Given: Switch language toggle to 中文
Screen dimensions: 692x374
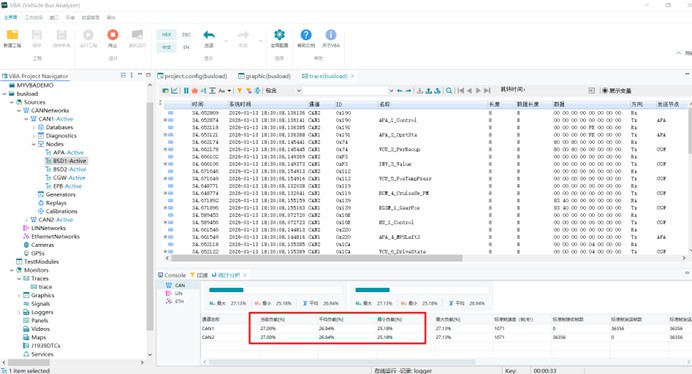Looking at the screenshot, I should [x=166, y=47].
